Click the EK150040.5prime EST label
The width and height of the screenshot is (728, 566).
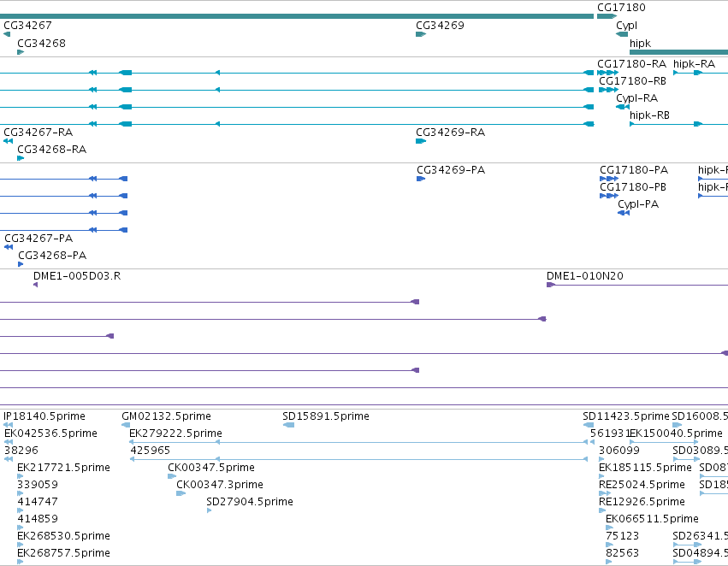tap(676, 433)
